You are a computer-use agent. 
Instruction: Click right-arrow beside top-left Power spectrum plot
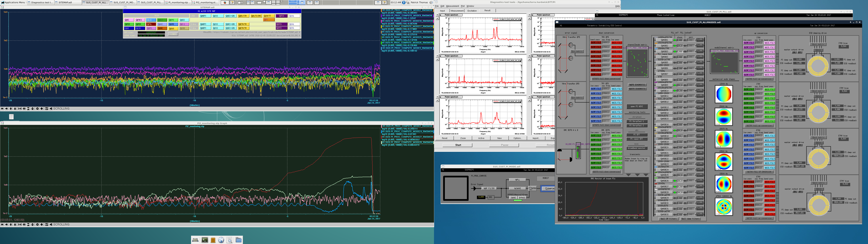tap(437, 15)
